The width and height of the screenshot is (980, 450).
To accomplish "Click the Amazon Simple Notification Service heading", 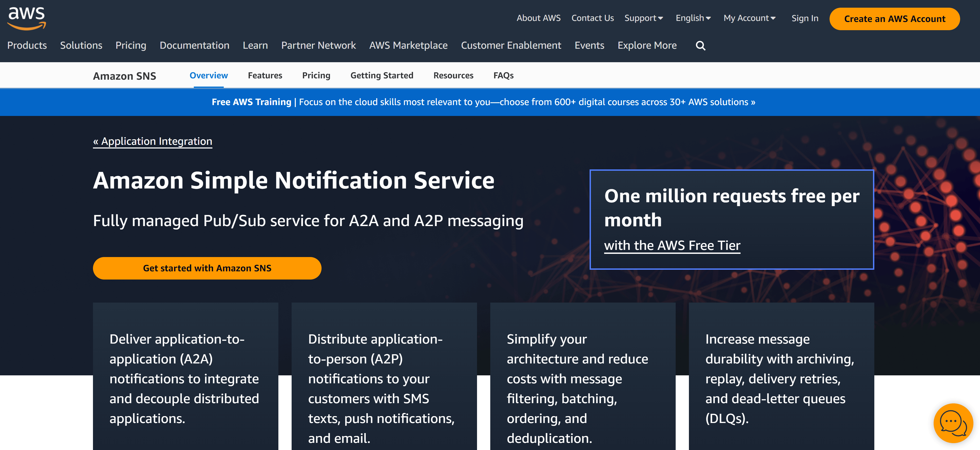I will 293,180.
